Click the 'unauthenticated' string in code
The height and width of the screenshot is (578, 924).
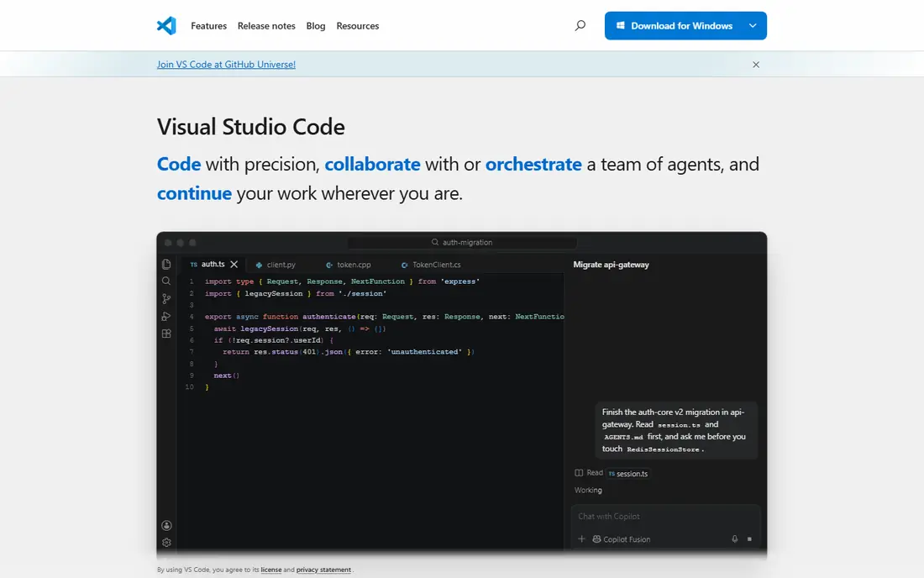tap(424, 352)
